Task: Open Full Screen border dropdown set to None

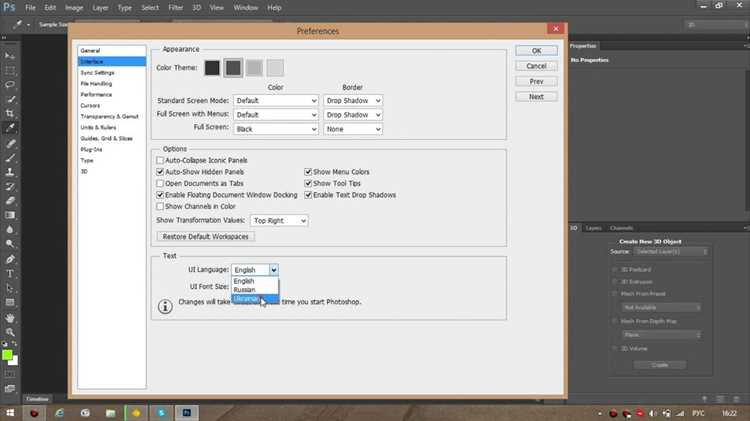Action: 353,129
